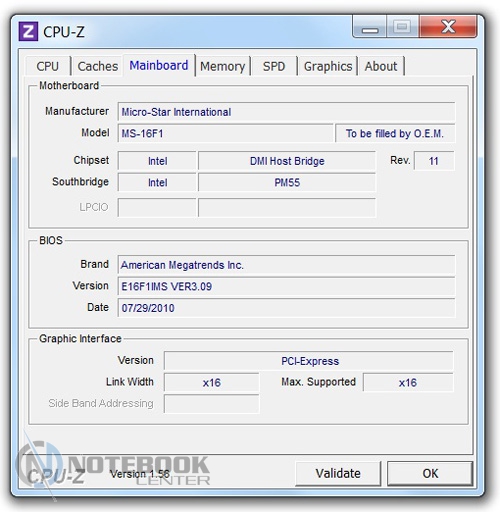Minimize the CPU-Z window

370,27
